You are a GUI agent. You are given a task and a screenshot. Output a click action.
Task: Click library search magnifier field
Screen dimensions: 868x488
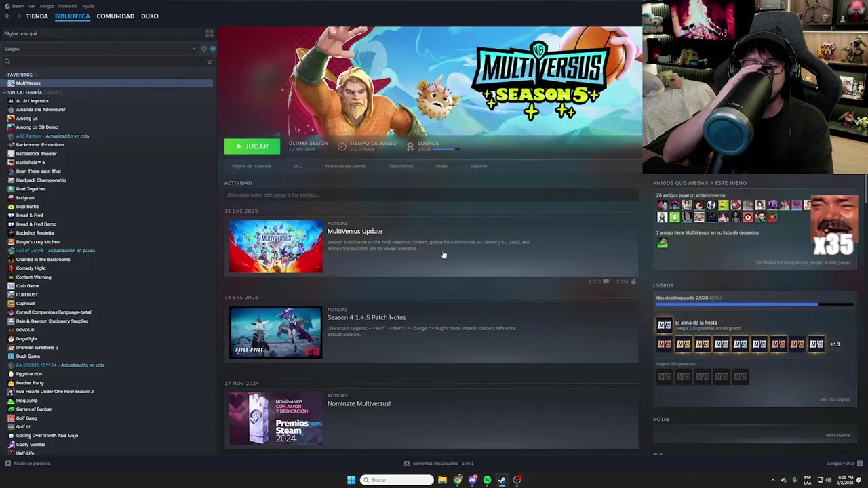click(x=102, y=62)
